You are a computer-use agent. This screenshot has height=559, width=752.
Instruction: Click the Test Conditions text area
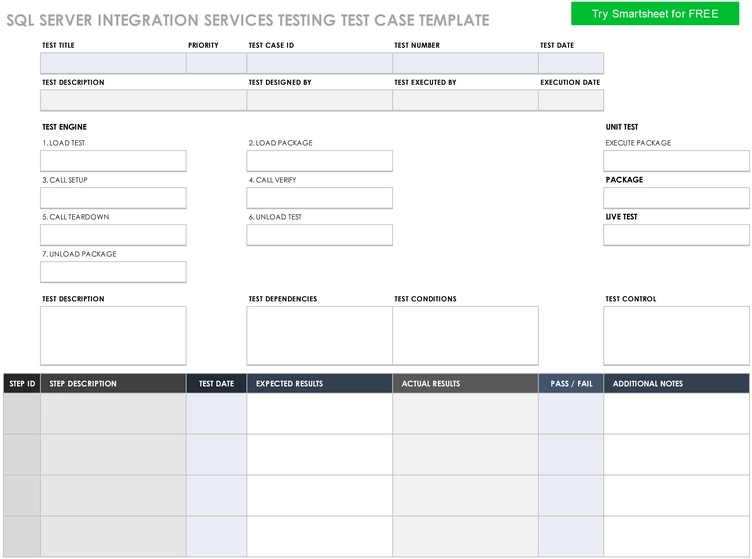[465, 336]
